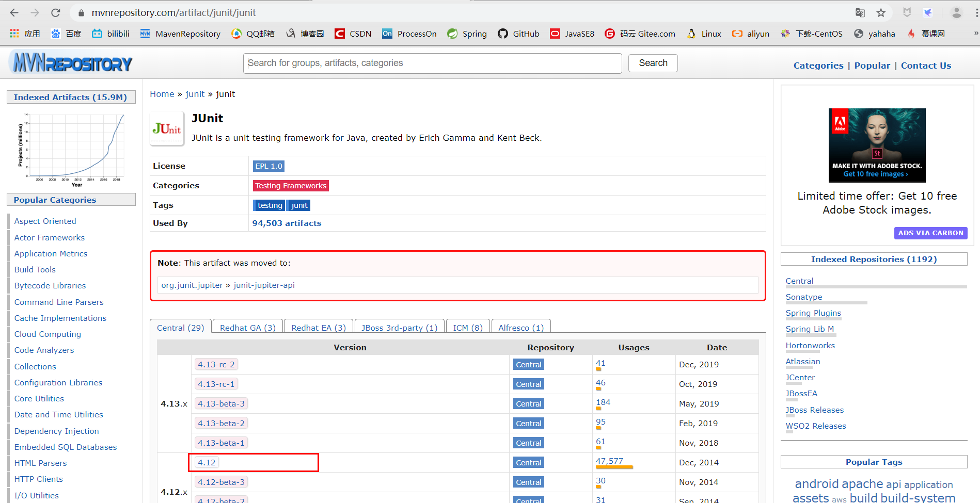Open the ProcessOn bookmark
Viewport: 980px width, 503px height.
coord(409,34)
